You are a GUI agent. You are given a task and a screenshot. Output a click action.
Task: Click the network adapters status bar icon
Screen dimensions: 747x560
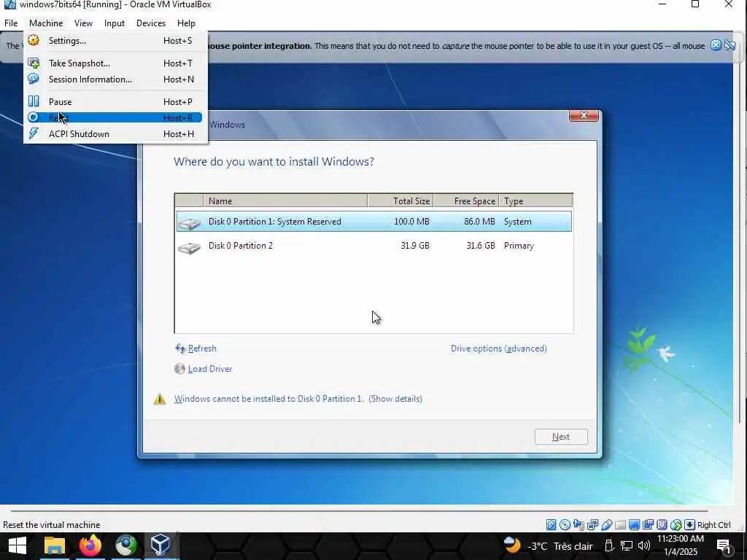tap(592, 525)
